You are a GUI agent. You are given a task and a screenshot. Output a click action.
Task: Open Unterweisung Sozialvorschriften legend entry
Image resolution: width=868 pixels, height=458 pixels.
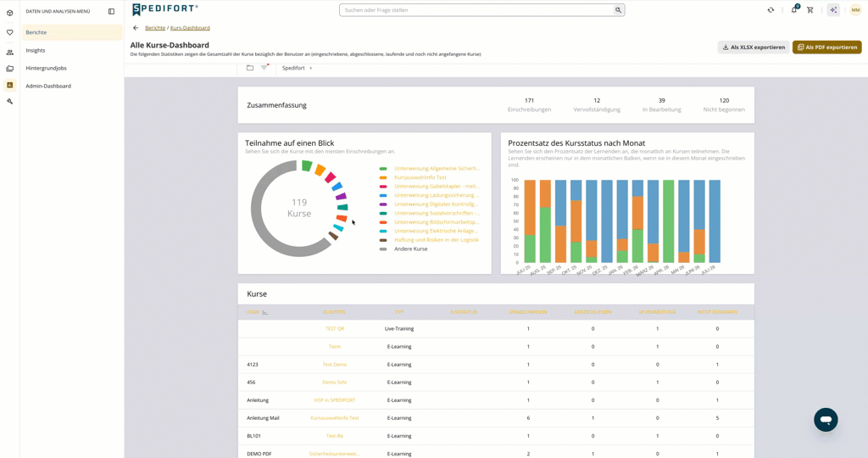437,213
